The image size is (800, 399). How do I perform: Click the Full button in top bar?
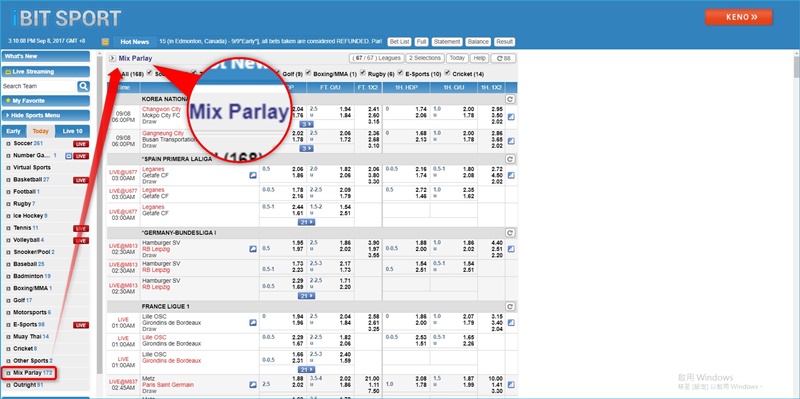tap(421, 42)
